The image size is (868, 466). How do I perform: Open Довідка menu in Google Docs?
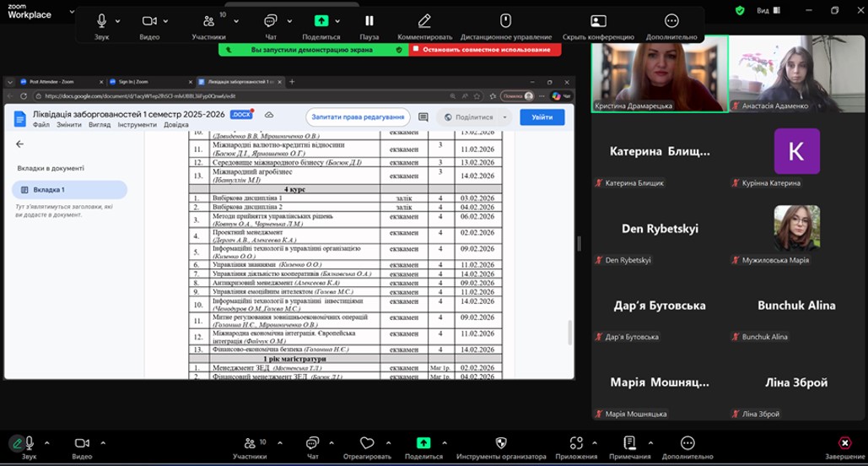click(176, 125)
